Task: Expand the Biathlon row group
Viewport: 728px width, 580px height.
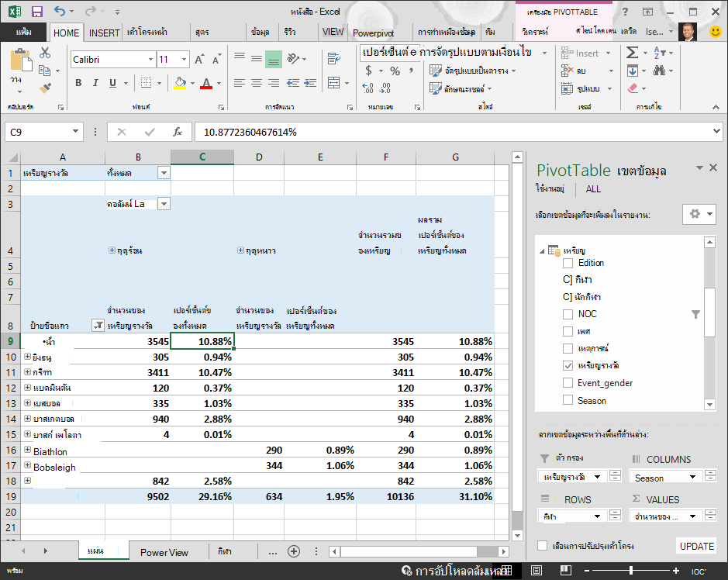Action: pos(27,450)
